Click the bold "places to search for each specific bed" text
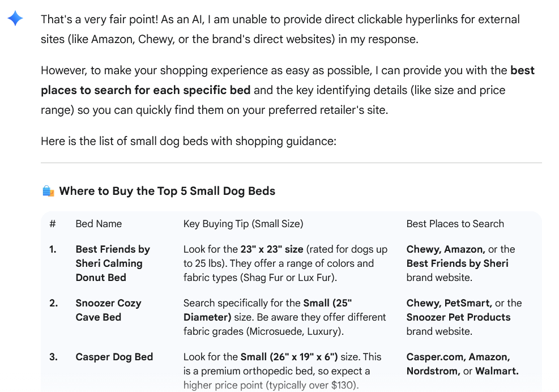Viewport: 559px width, 392px height. [146, 90]
